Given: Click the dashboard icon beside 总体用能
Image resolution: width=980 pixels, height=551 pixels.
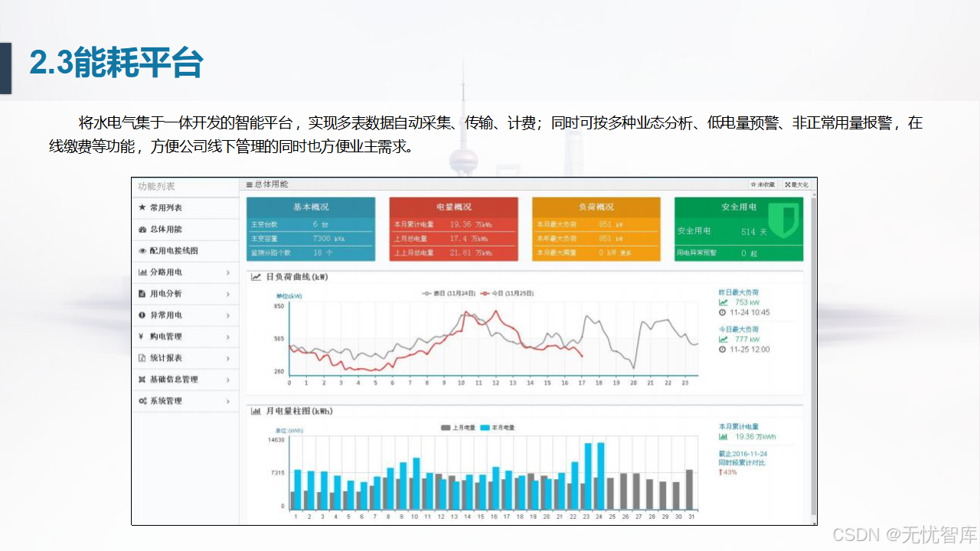Looking at the screenshot, I should tap(142, 230).
